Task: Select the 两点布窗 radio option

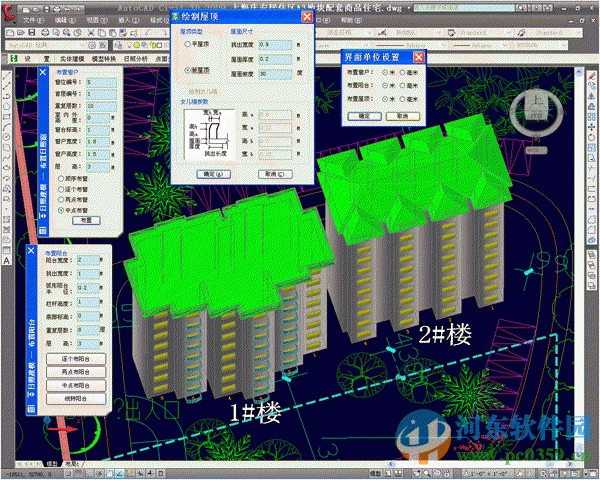Action: pyautogui.click(x=60, y=199)
